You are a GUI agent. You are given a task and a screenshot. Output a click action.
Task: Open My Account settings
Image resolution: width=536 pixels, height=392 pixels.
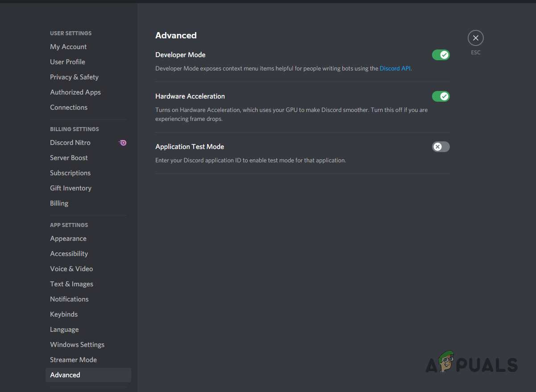tap(68, 47)
